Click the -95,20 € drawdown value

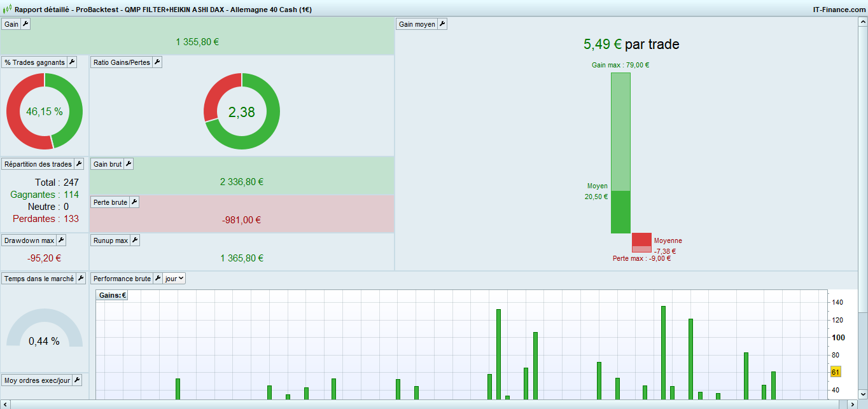45,258
